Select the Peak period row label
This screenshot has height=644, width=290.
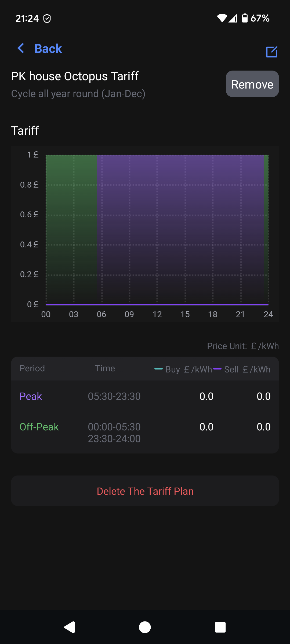tap(31, 396)
